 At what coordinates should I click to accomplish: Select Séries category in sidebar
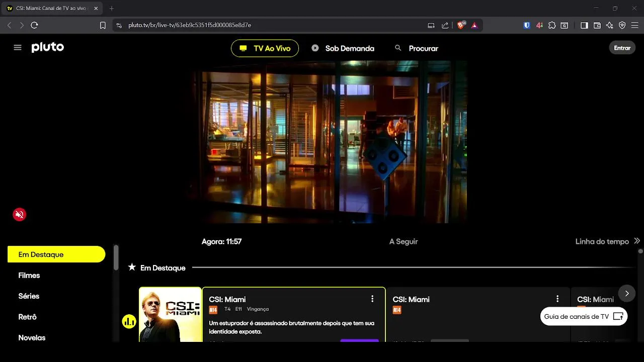click(29, 296)
